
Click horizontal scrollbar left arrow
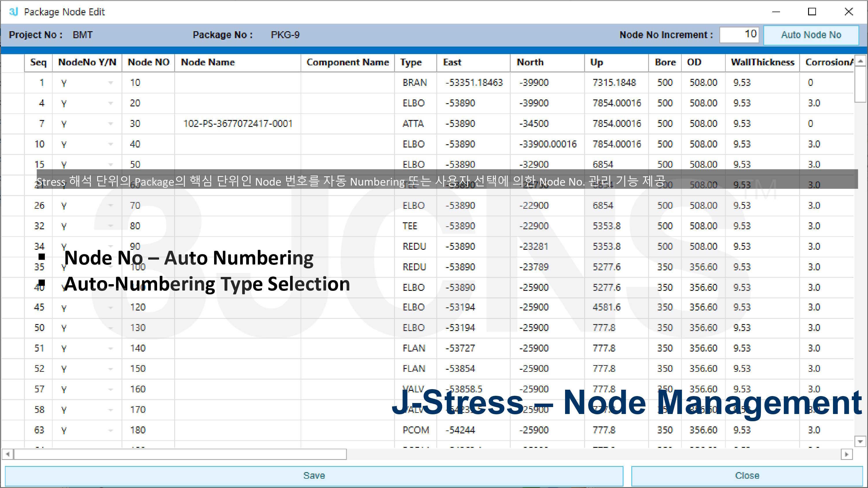[8, 454]
